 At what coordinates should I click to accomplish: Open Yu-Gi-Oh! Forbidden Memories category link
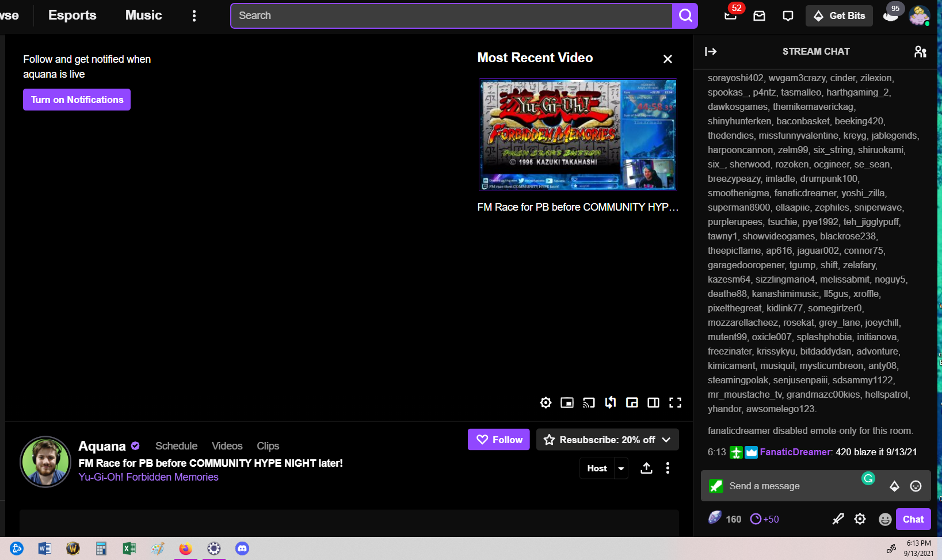coord(148,477)
